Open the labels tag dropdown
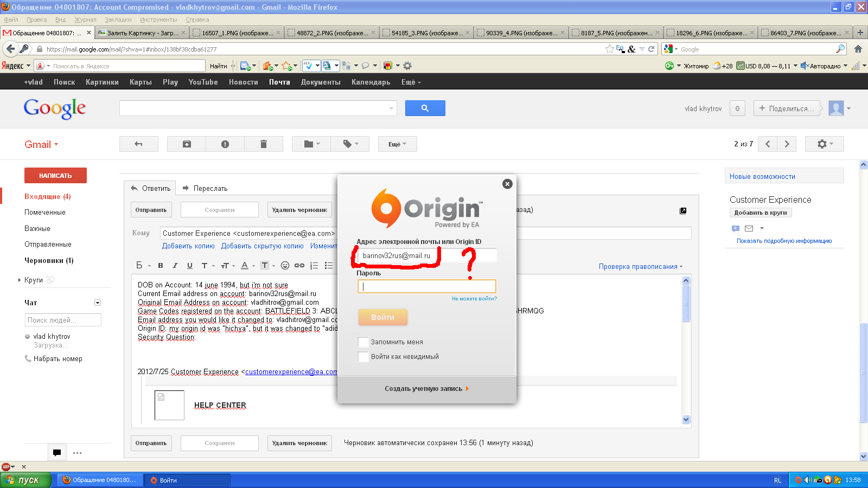 click(x=350, y=144)
